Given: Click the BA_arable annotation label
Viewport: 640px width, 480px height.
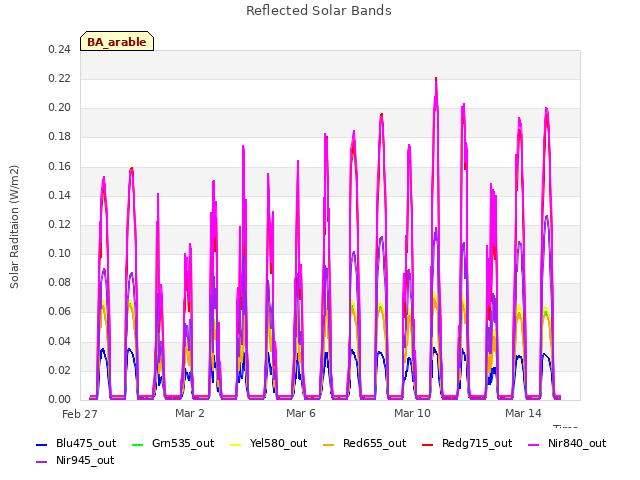Looking at the screenshot, I should pyautogui.click(x=117, y=42).
